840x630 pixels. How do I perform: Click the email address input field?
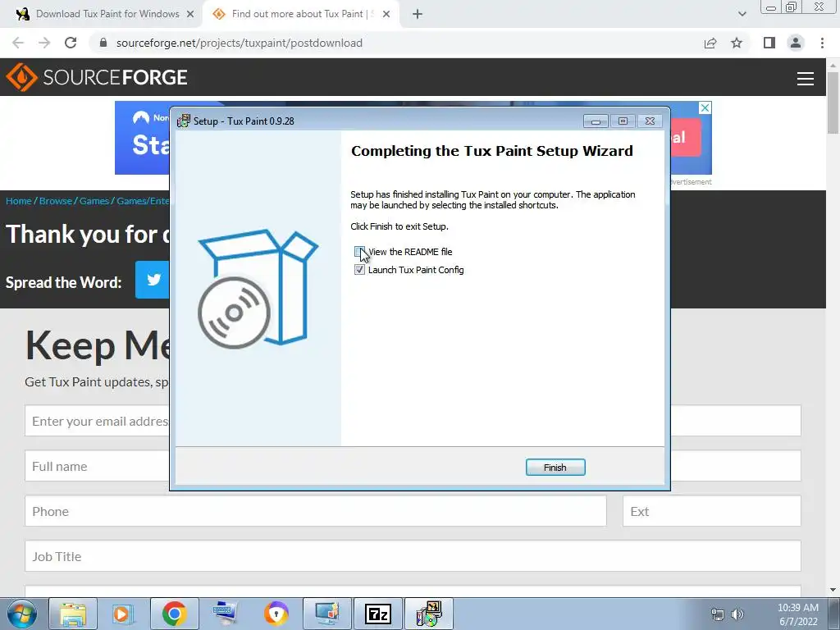(98, 421)
